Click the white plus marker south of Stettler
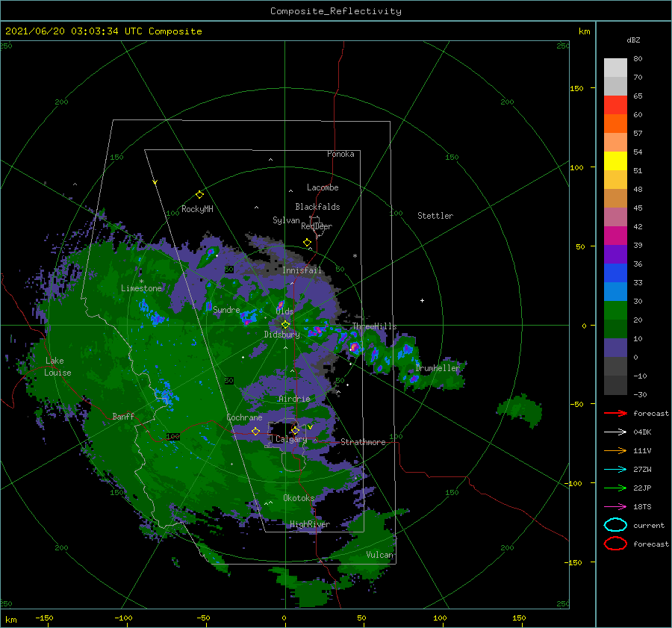Screen dimensions: 672x628 422,300
